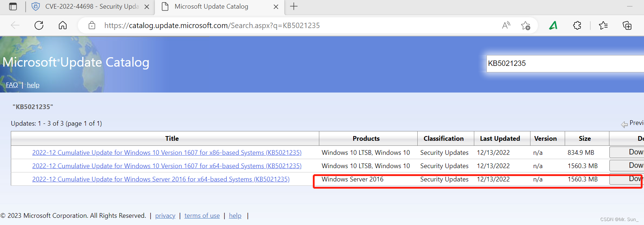View site information lock icon

[92, 25]
